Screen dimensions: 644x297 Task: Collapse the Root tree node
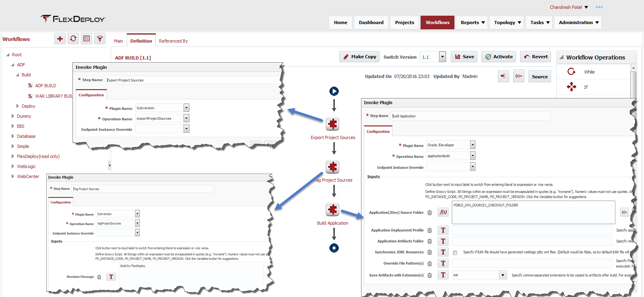[x=8, y=55]
